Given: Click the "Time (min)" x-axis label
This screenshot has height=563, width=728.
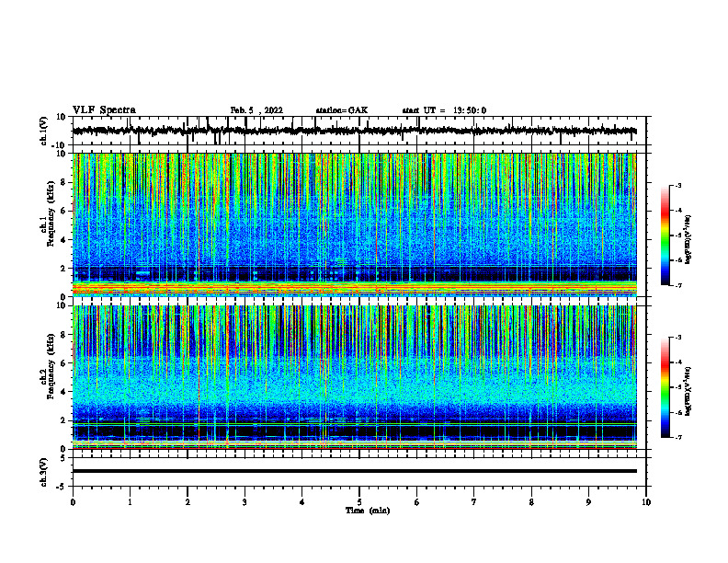Looking at the screenshot, I should (368, 511).
